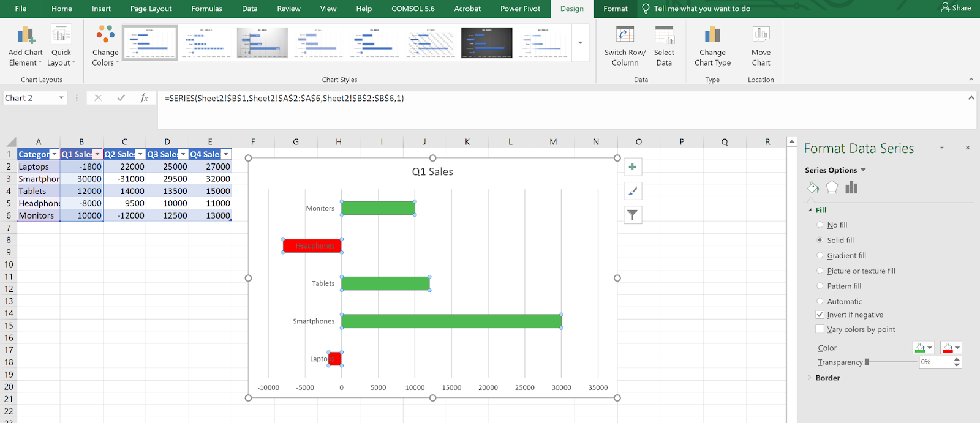The height and width of the screenshot is (423, 980).
Task: Close the Format Data Series pane
Action: point(968,148)
